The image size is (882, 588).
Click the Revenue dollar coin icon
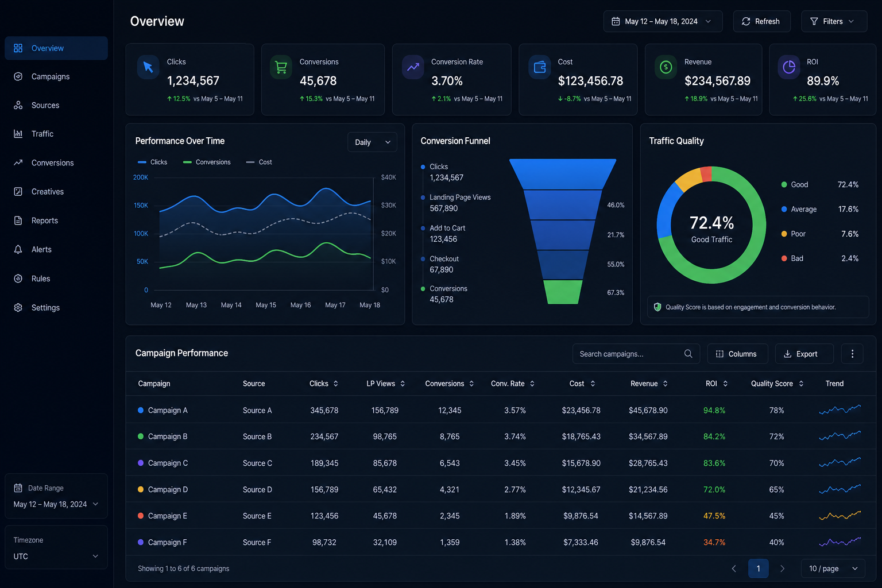coord(666,67)
